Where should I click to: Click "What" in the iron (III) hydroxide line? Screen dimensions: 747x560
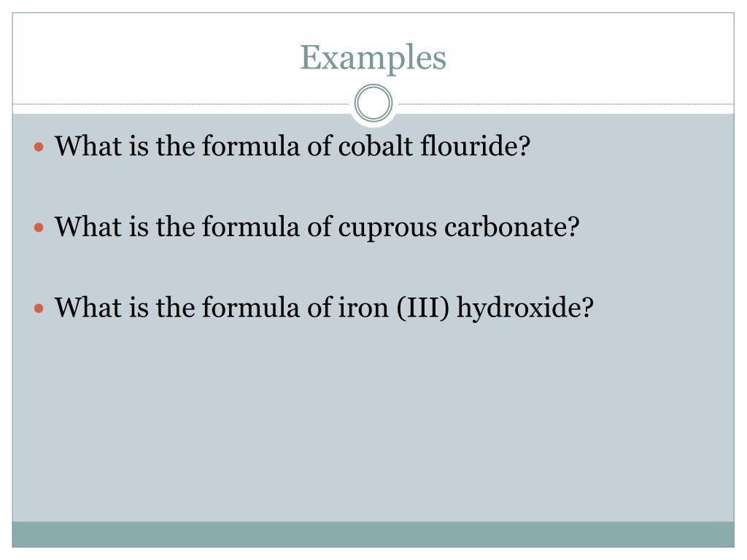point(88,307)
